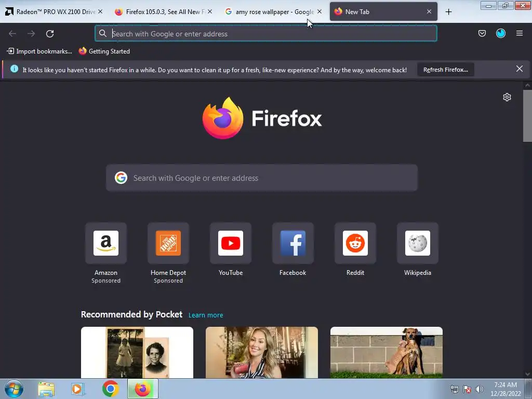
Task: Open a new tab with plus button
Action: coord(448,12)
